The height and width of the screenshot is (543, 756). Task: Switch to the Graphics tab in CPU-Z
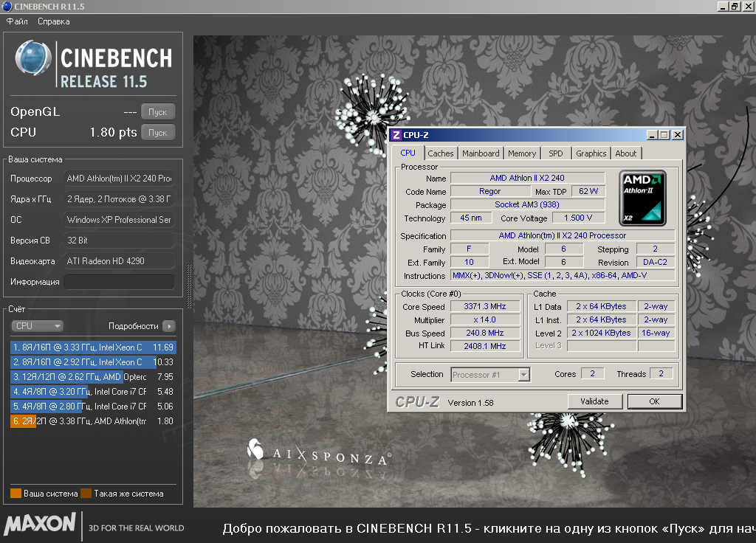pyautogui.click(x=591, y=153)
